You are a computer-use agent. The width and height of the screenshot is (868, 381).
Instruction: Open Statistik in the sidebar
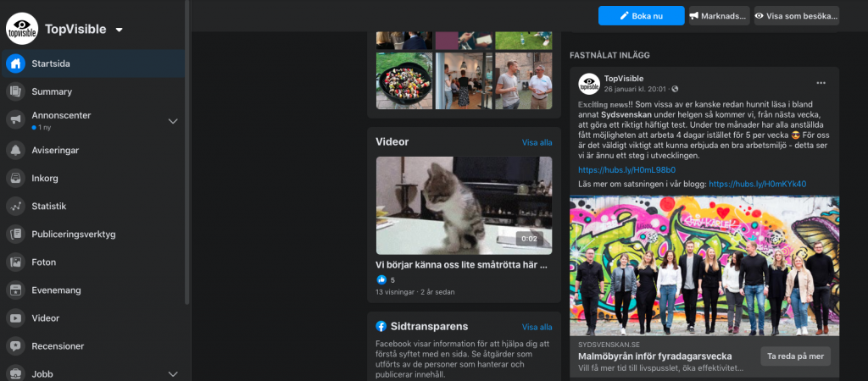coord(93,207)
